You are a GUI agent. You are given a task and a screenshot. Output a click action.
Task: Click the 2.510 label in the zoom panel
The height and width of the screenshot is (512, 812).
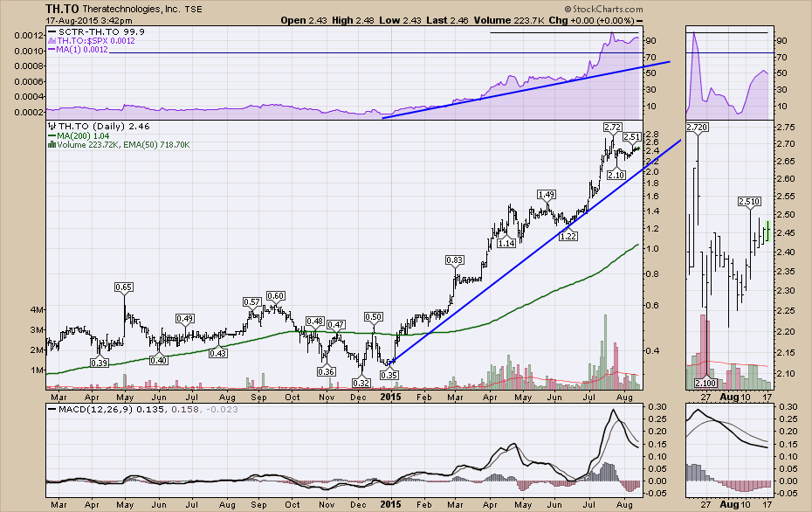pyautogui.click(x=749, y=202)
